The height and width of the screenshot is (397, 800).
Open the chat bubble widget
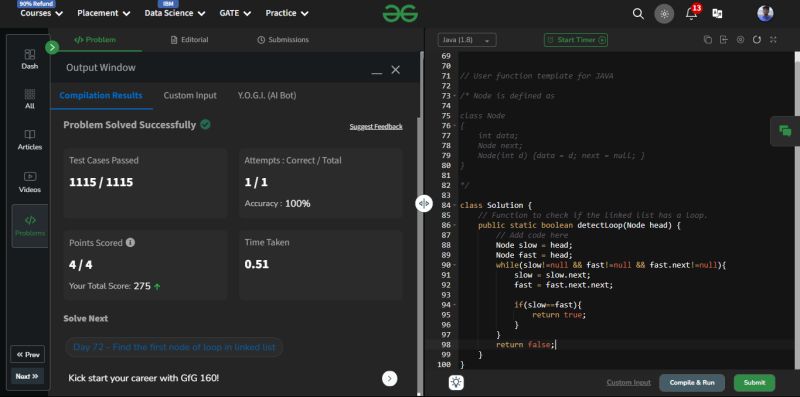785,131
